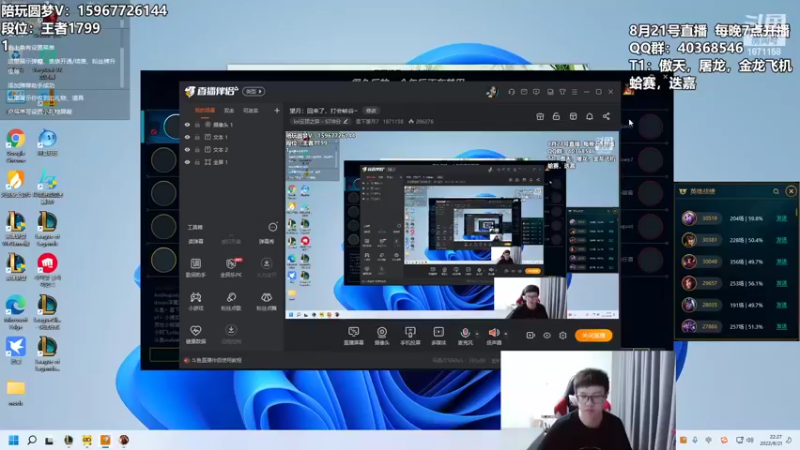Open the Microsoft Edge desktop shortcut
Screen dimensions: 800x450
(16, 311)
